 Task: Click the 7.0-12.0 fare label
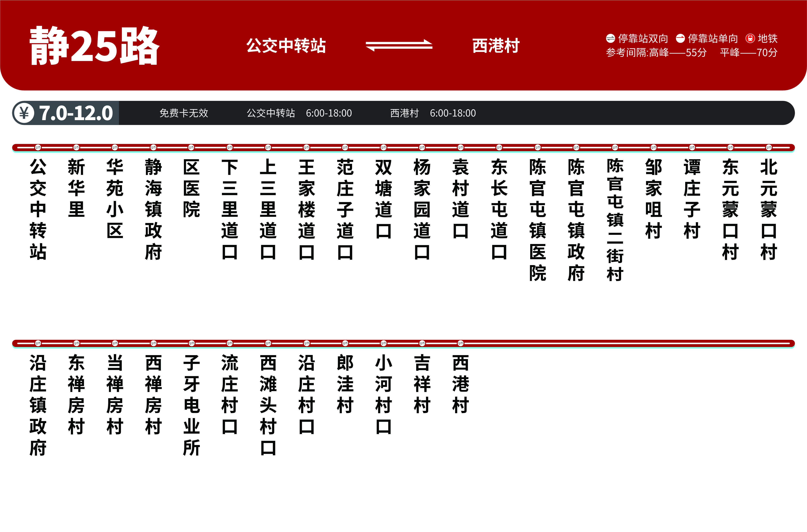pos(76,113)
